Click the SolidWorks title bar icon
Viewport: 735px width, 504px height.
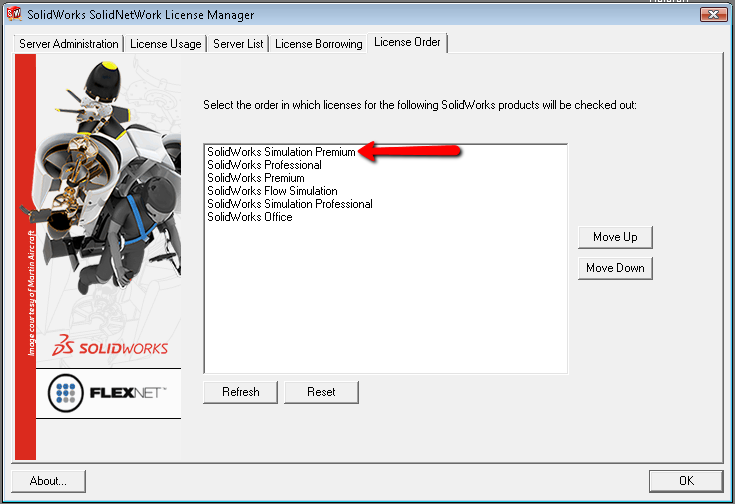[x=14, y=14]
